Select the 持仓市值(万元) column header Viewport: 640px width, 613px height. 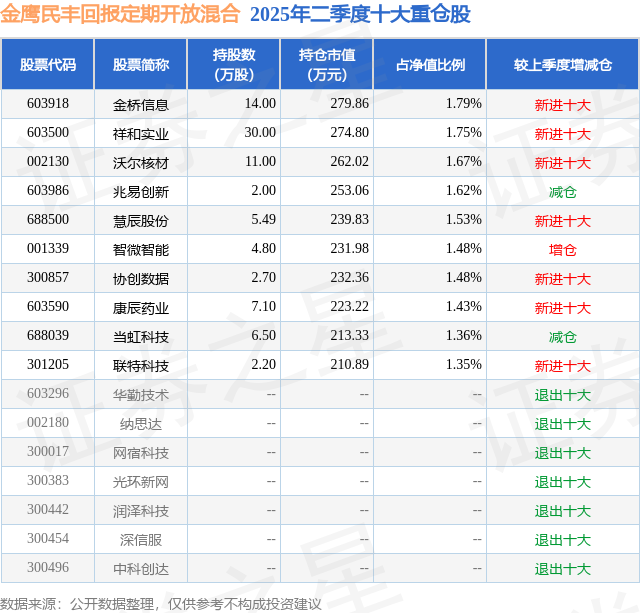coord(327,64)
